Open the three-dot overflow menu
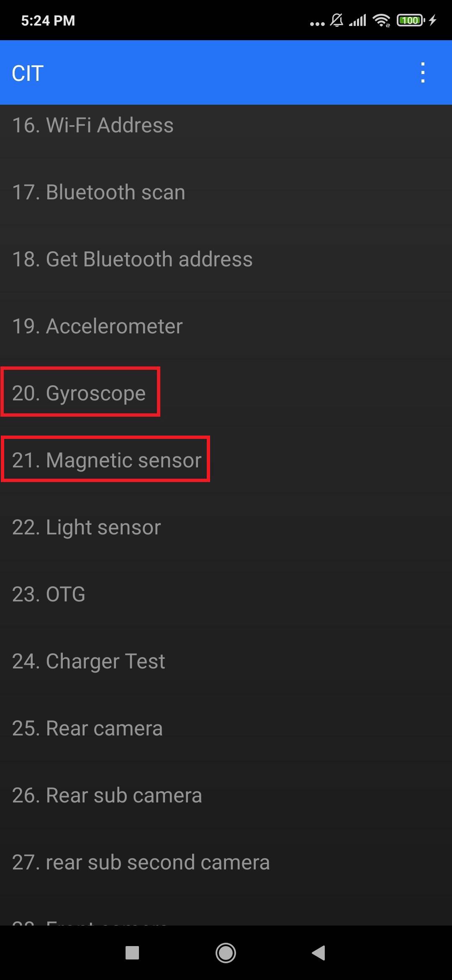Image resolution: width=452 pixels, height=980 pixels. point(423,73)
